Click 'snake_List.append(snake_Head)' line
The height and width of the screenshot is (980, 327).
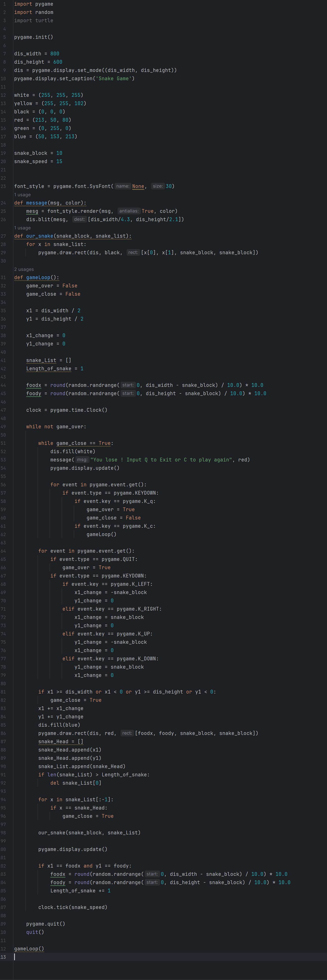pos(82,766)
